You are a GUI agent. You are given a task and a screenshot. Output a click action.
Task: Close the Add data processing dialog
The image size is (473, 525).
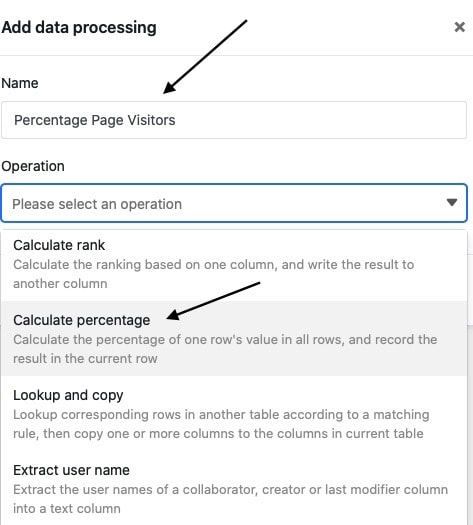click(460, 27)
